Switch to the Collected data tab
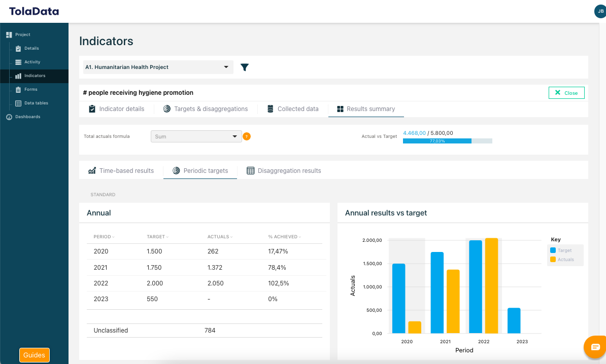Viewport: 606px width, 364px height. (x=293, y=108)
